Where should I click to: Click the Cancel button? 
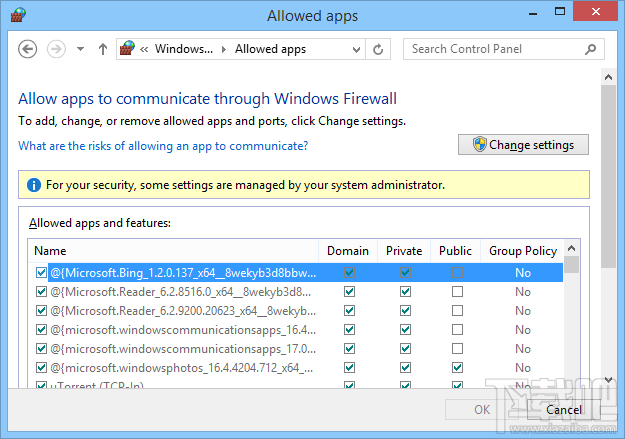pos(564,409)
